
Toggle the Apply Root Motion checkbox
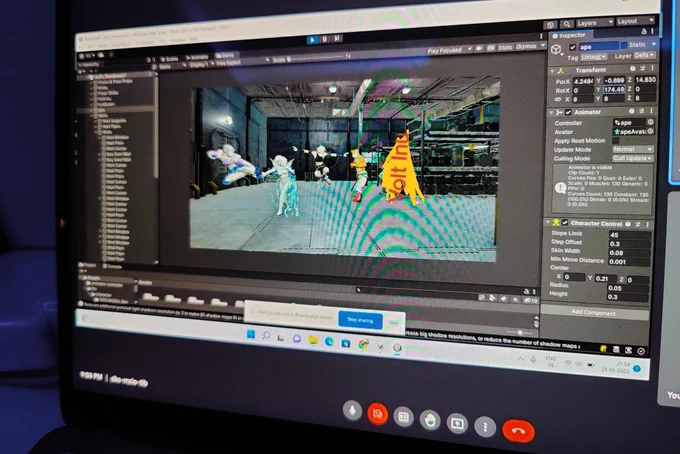pyautogui.click(x=616, y=140)
